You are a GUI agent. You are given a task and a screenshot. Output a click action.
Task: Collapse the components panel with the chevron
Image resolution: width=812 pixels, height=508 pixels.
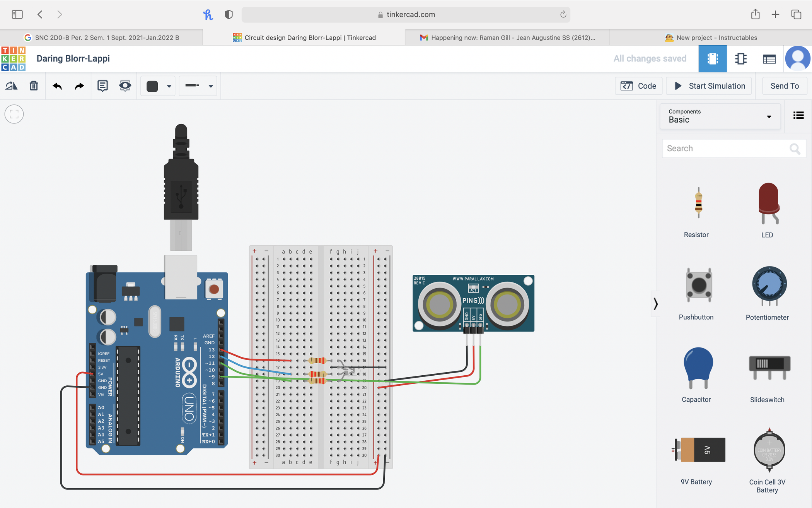(x=656, y=304)
